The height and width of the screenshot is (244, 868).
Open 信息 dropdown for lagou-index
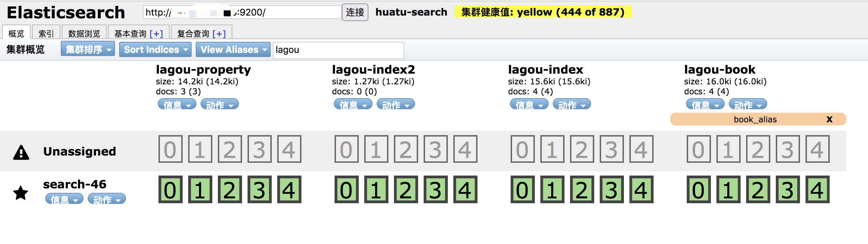click(529, 104)
